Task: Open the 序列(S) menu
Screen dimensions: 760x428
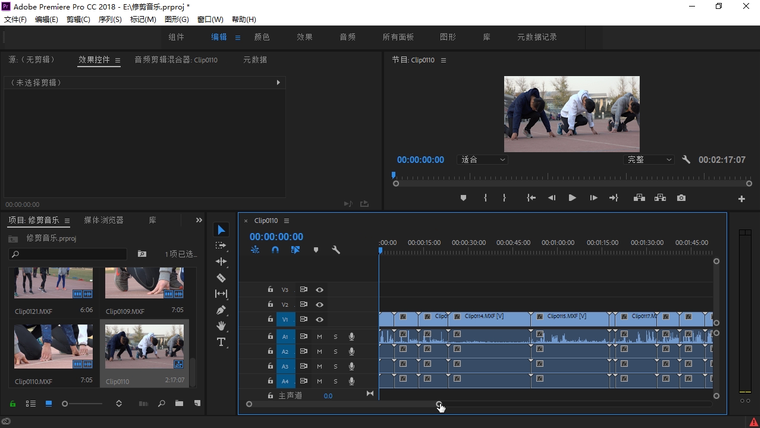Action: pyautogui.click(x=110, y=20)
